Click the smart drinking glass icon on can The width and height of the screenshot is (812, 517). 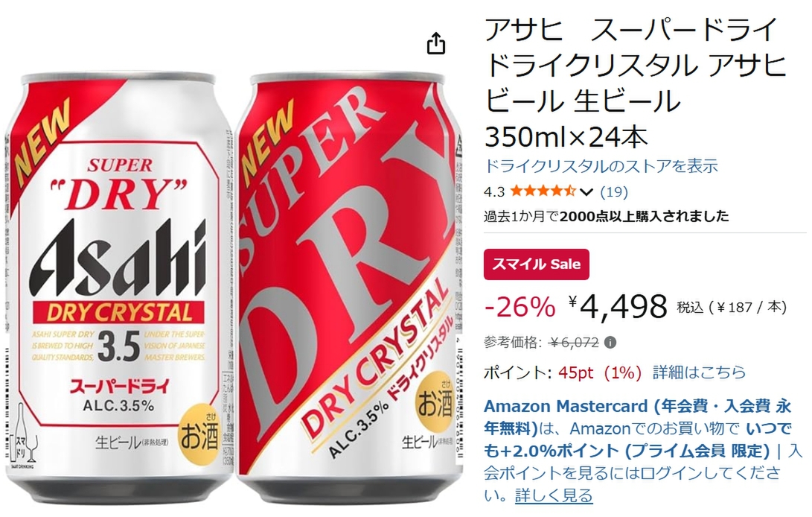tap(25, 436)
